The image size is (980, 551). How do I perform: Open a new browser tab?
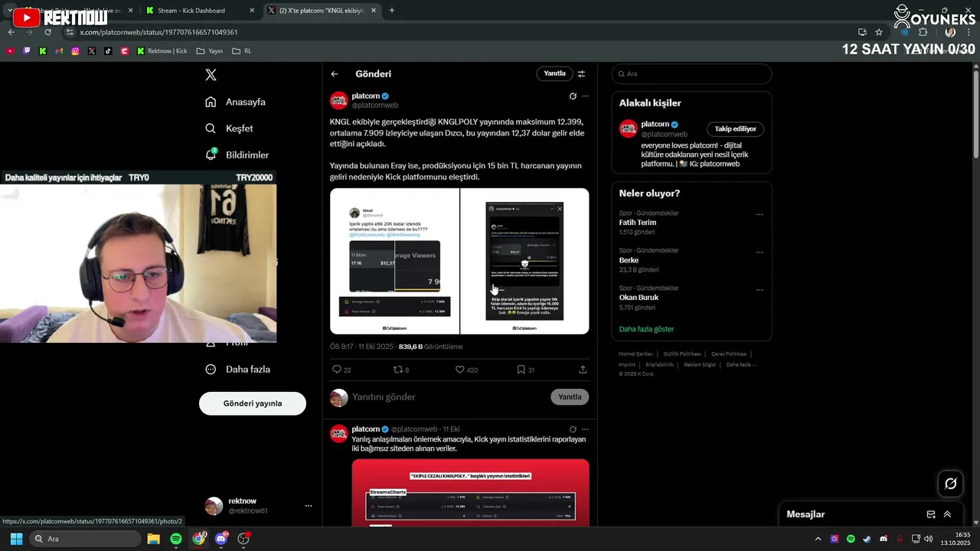392,11
